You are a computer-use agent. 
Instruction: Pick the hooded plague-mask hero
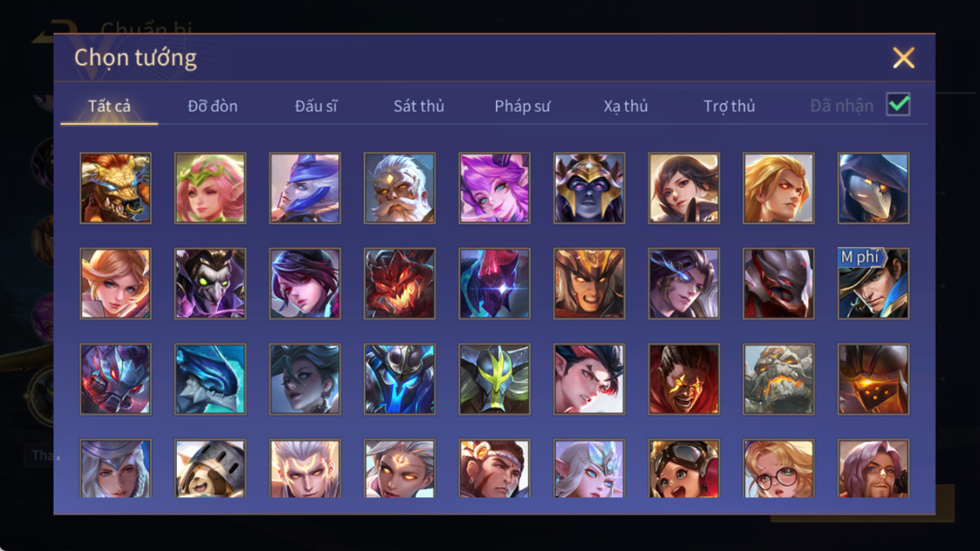pos(873,188)
